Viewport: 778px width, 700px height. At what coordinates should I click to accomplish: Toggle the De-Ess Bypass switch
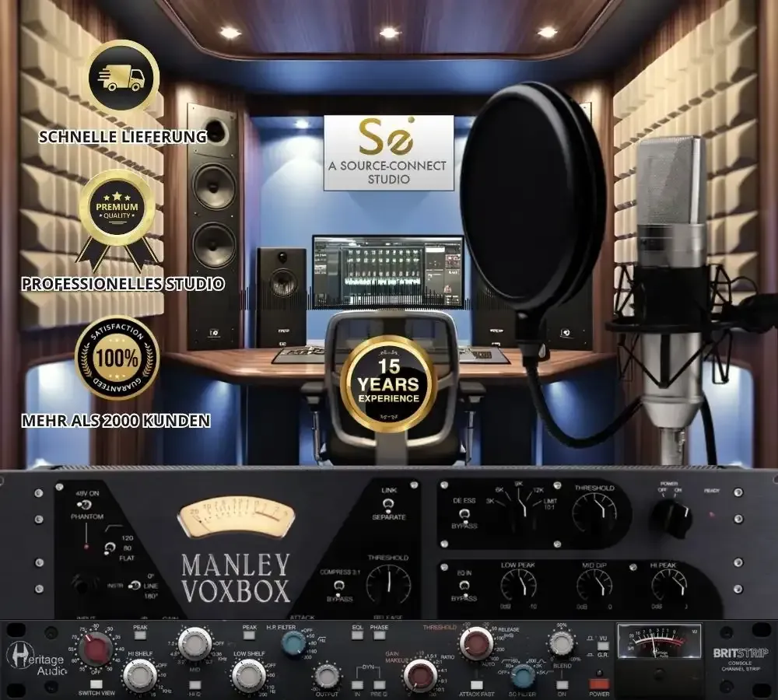point(464,514)
